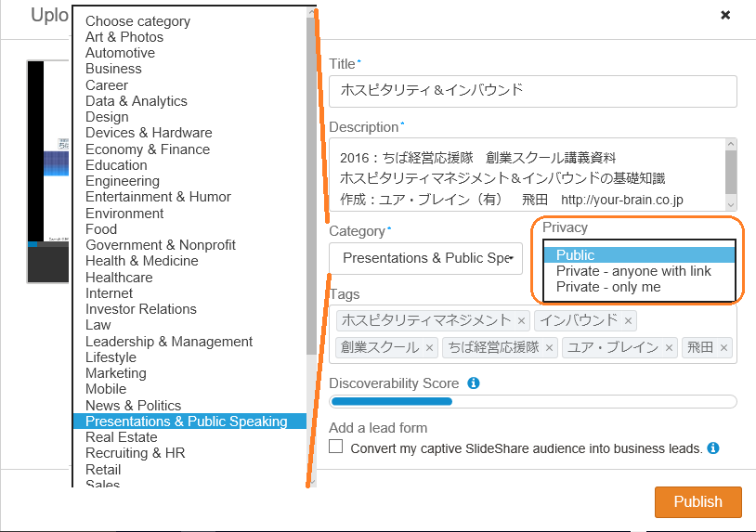Remove the ちば経営応援隊 tag
This screenshot has height=532, width=756.
click(x=550, y=348)
